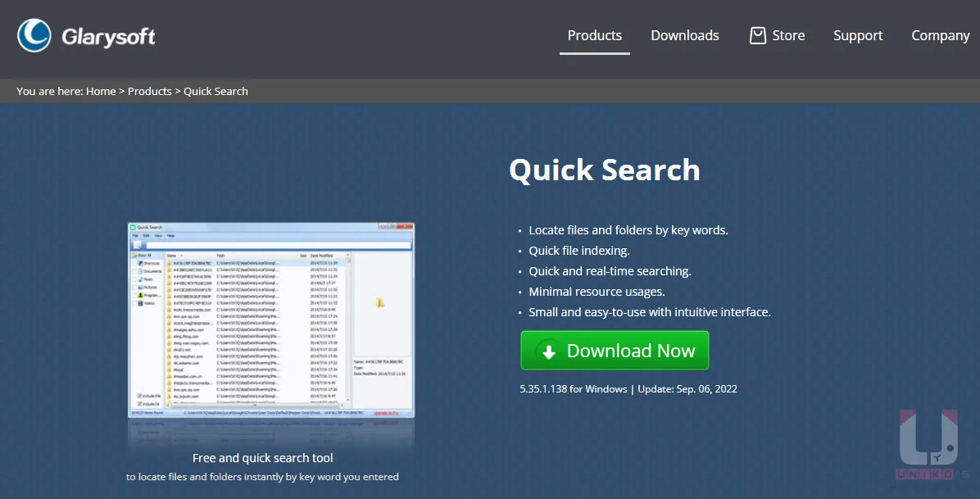Click the green Download Now button
The image size is (980, 499).
pyautogui.click(x=615, y=350)
